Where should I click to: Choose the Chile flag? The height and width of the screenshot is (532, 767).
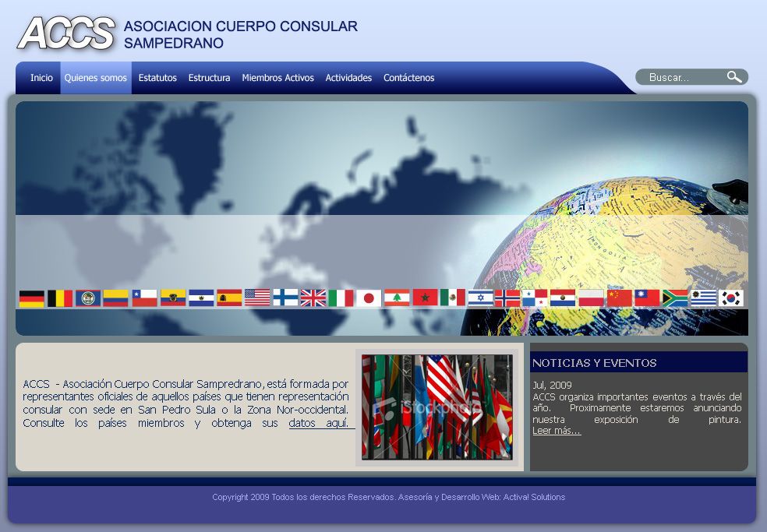[144, 298]
